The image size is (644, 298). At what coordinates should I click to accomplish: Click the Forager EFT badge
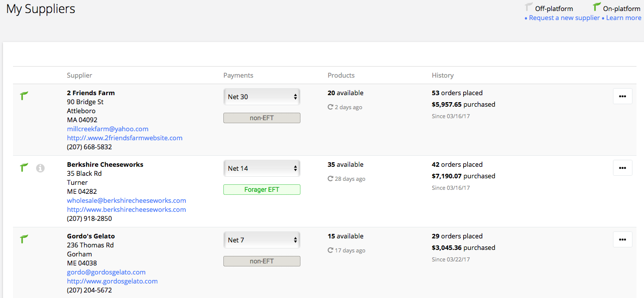(261, 190)
